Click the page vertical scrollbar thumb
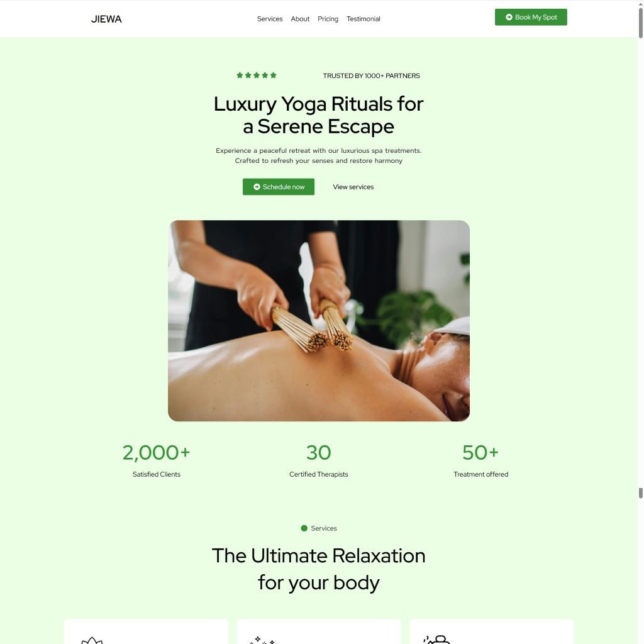The width and height of the screenshot is (644, 644). click(x=640, y=23)
